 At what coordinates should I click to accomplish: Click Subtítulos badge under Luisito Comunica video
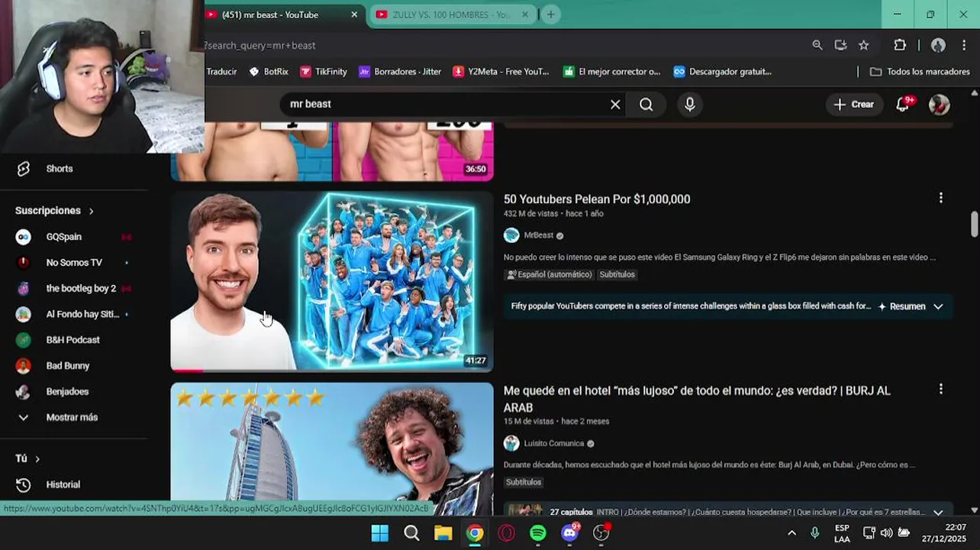pyautogui.click(x=524, y=482)
